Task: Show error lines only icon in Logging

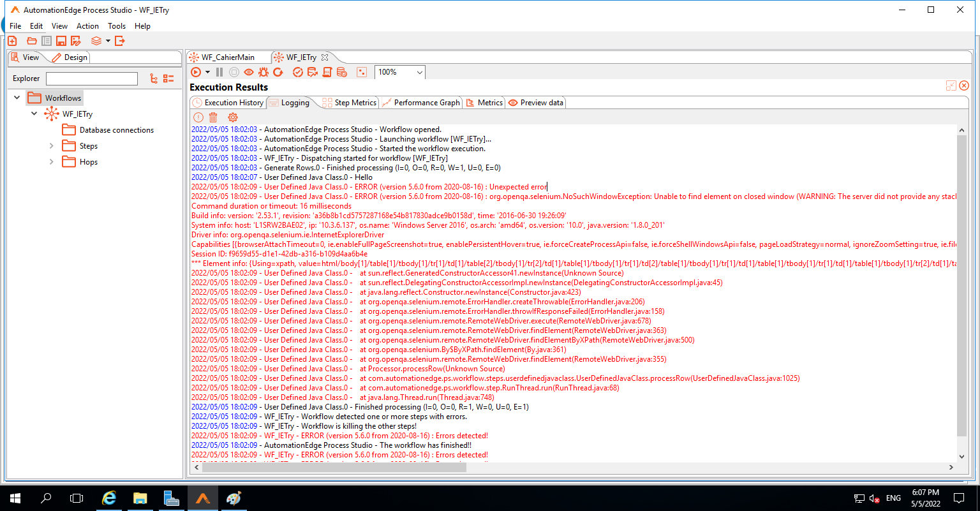Action: click(x=198, y=117)
